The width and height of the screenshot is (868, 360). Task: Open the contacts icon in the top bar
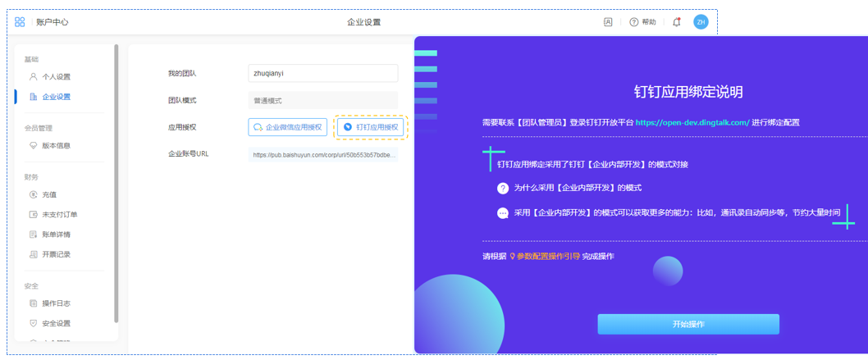click(608, 22)
